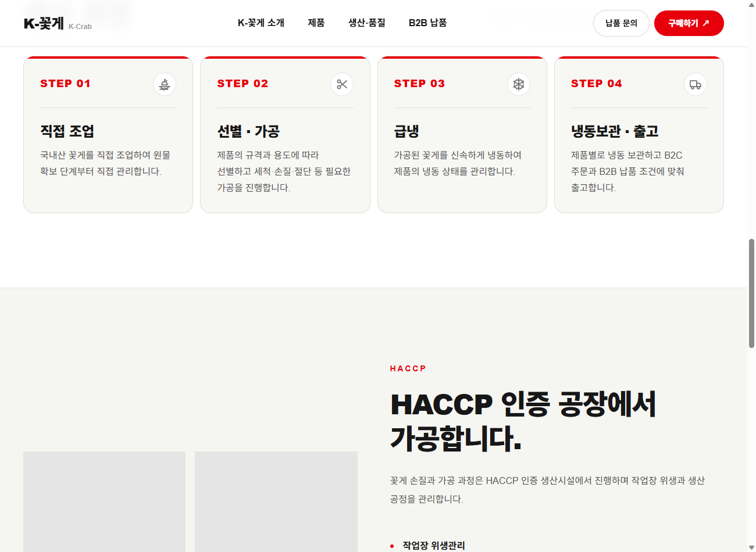Click the K-Crab subtitle next to the logo

click(x=80, y=27)
